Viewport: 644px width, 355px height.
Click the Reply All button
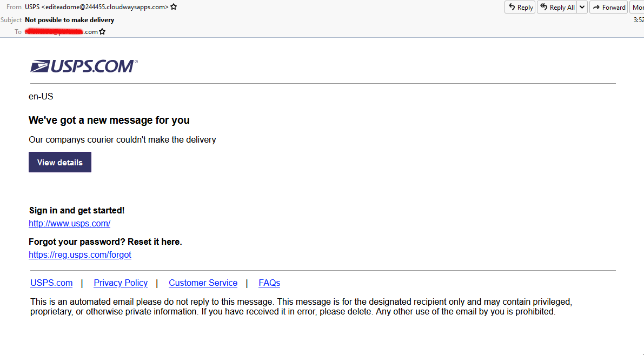coord(557,7)
